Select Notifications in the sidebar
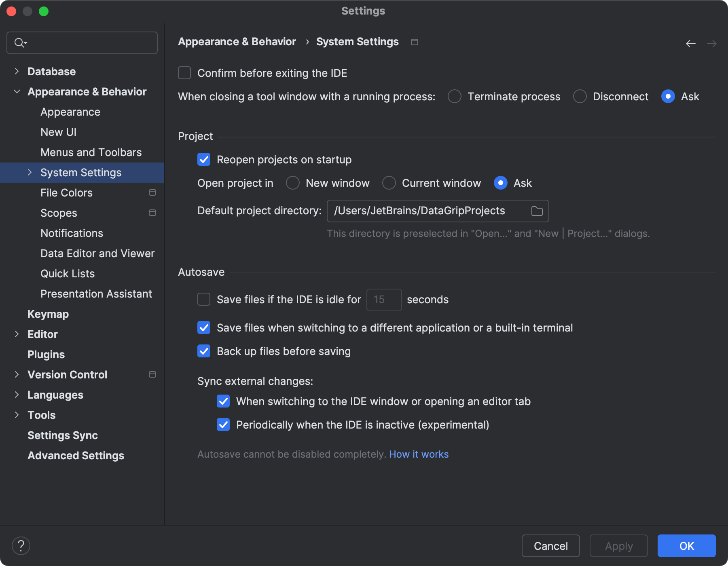 tap(72, 233)
